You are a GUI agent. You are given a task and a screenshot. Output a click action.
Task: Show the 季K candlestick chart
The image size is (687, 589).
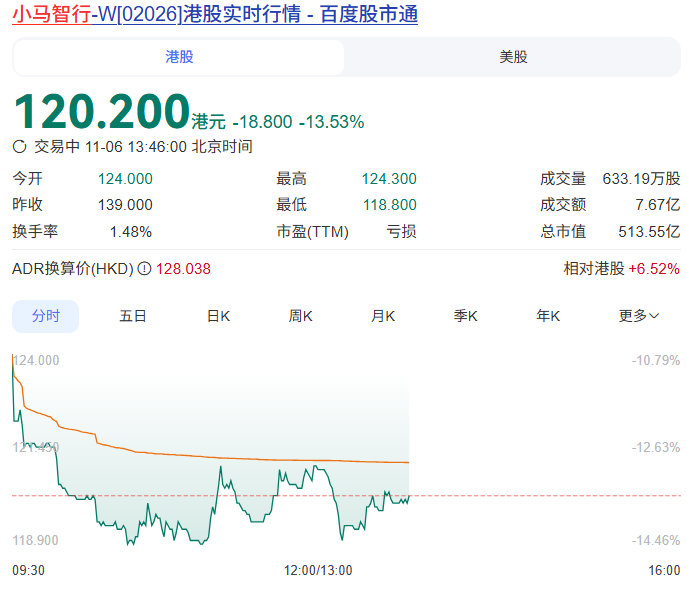click(465, 316)
